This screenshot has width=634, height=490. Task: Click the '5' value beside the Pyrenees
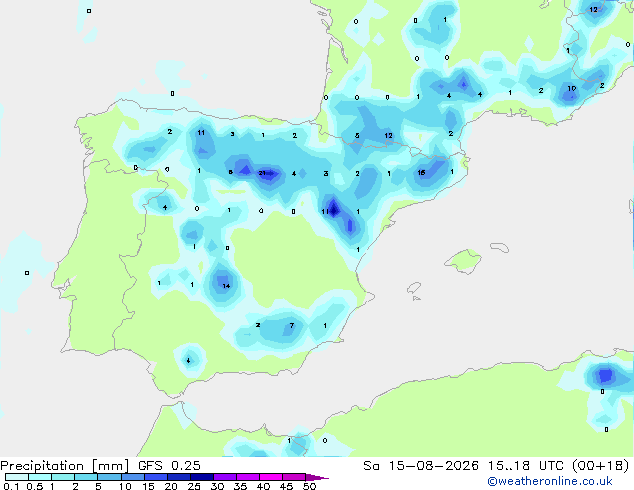pos(357,135)
